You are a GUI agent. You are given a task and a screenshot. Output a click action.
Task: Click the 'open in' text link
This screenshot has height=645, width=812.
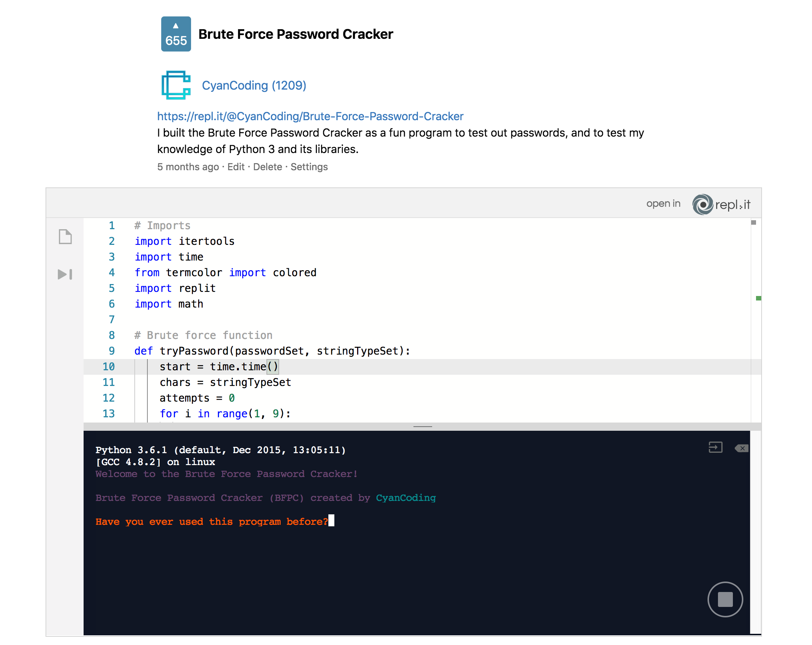663,203
